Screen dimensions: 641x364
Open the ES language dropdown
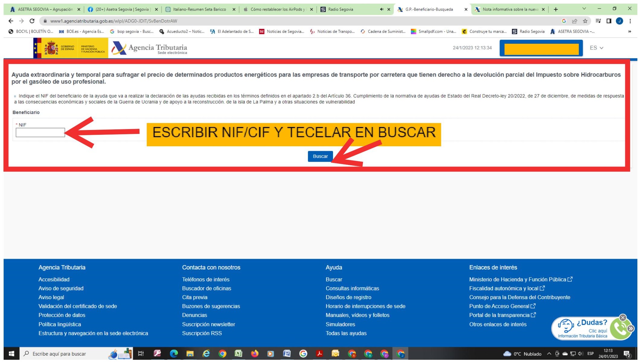[596, 48]
